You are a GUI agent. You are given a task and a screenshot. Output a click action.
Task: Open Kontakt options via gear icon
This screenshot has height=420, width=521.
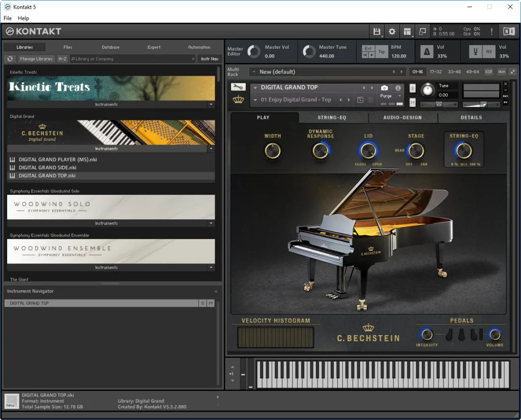point(392,32)
